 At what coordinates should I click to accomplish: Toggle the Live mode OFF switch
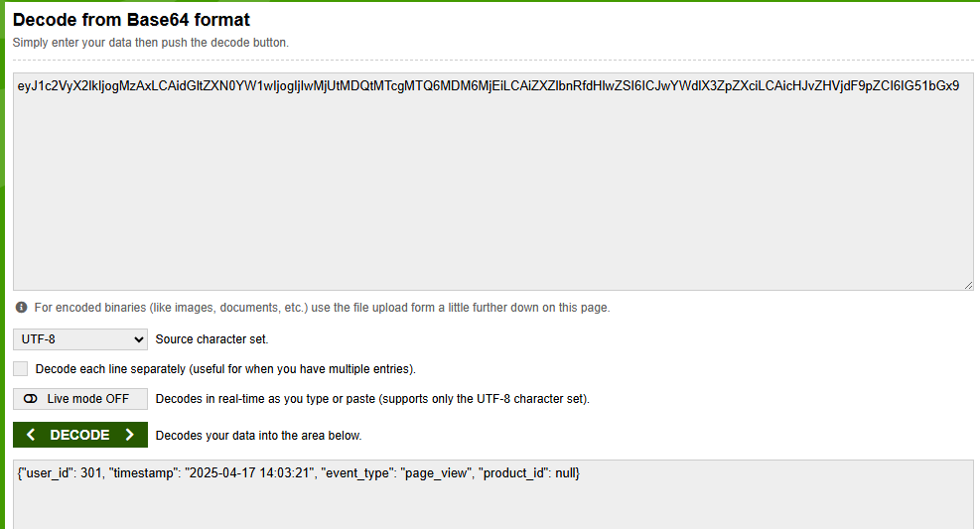tap(80, 398)
